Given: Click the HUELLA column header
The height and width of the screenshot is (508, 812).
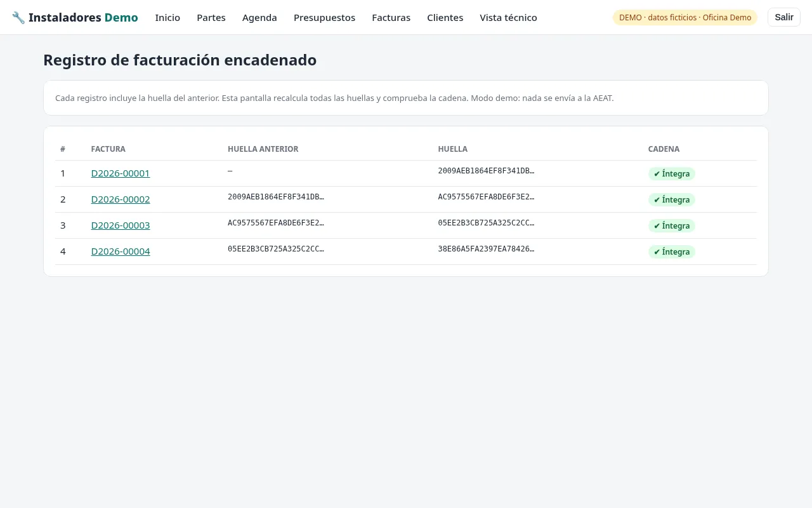Looking at the screenshot, I should click(452, 149).
